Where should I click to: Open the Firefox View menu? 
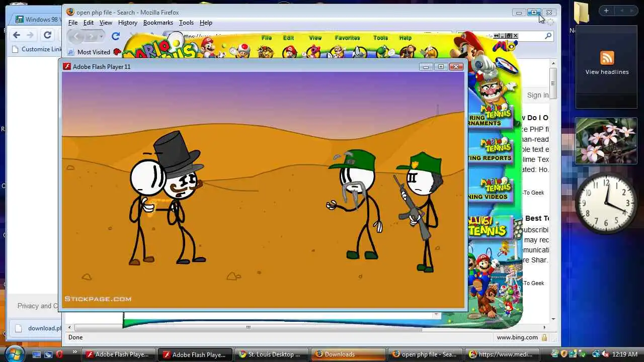[106, 23]
